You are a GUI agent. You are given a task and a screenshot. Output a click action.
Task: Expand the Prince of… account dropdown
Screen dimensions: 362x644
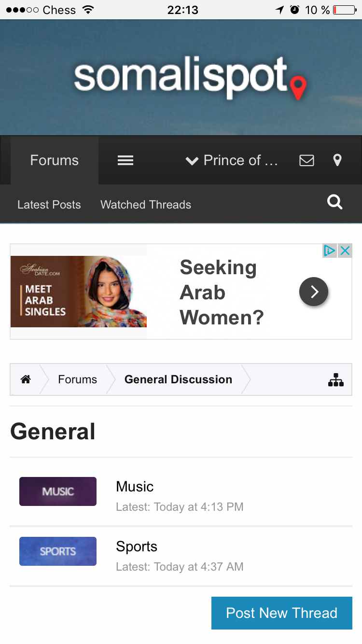(232, 160)
